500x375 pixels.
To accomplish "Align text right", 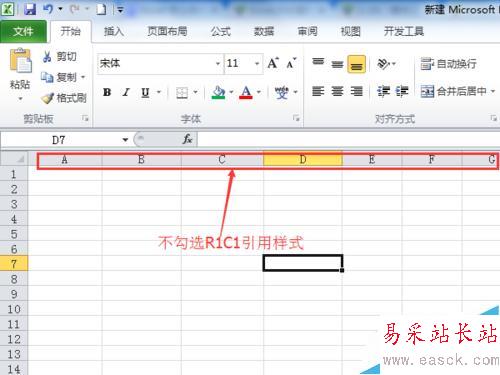I will (356, 91).
